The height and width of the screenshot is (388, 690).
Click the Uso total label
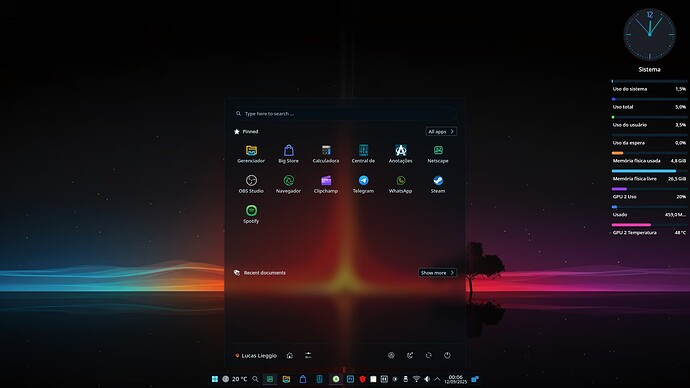[x=623, y=107]
